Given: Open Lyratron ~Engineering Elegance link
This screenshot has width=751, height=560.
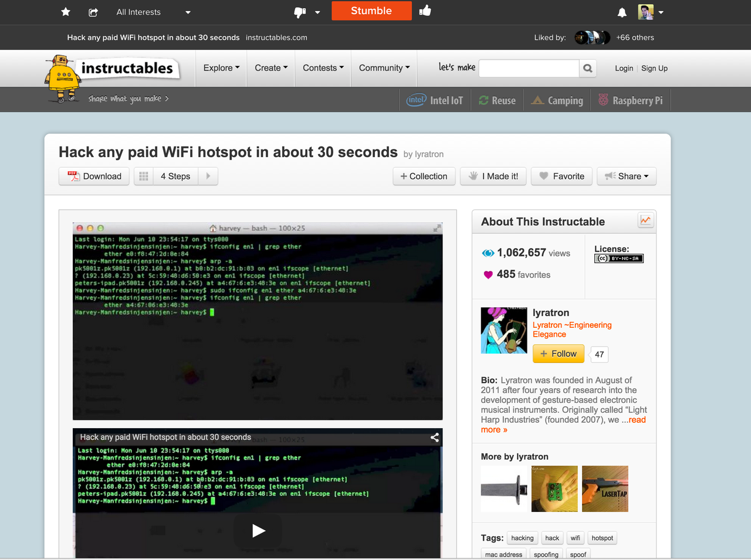Looking at the screenshot, I should click(572, 330).
